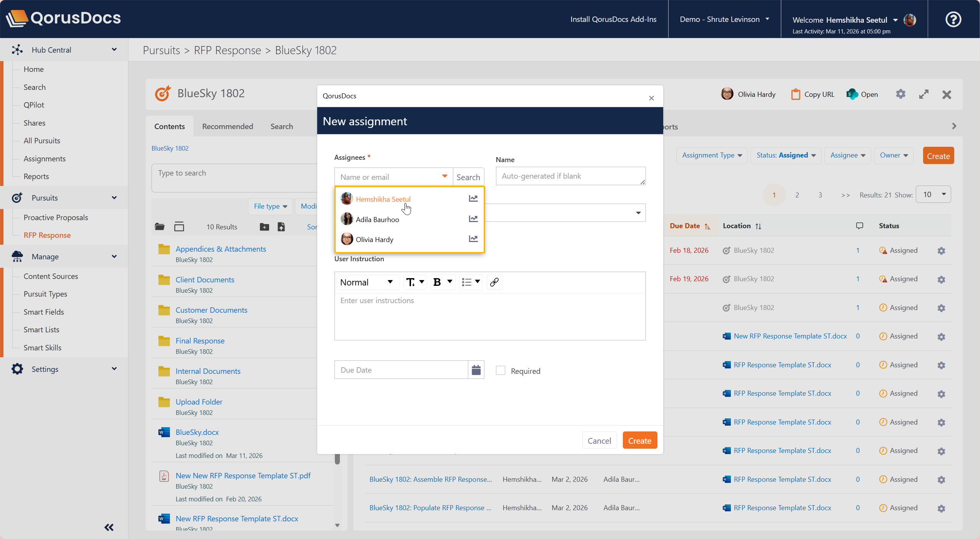
Task: Click the insert link icon in editor toolbar
Action: click(494, 282)
